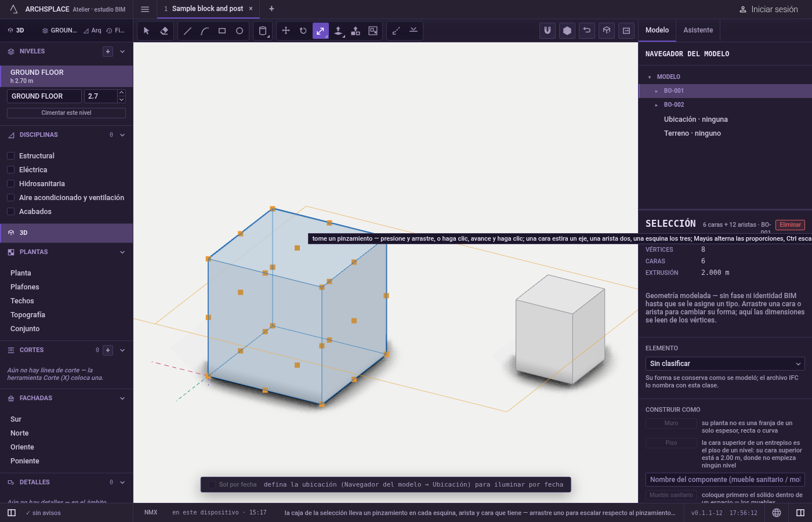This screenshot has width=812, height=522.
Task: Select the rectangle drawing tool
Action: coord(222,31)
